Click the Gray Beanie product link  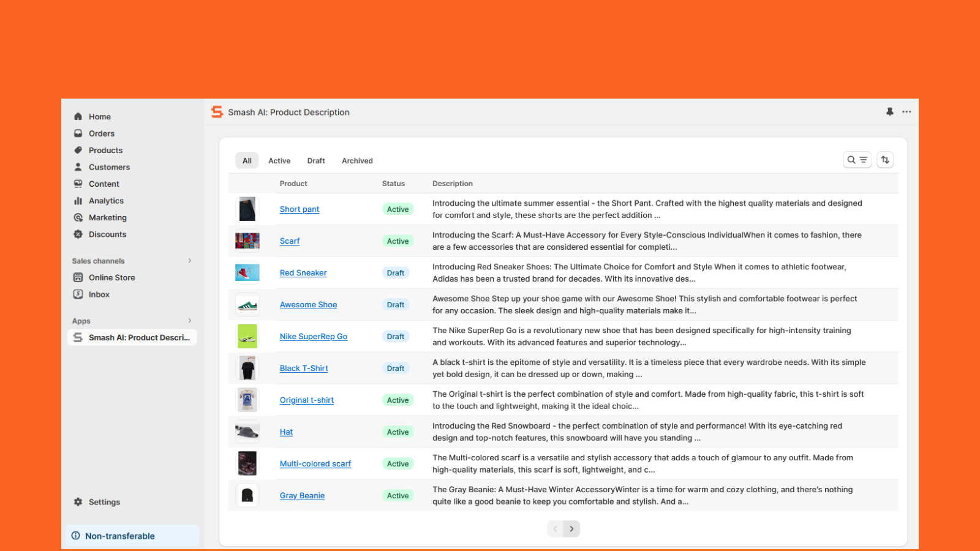(x=302, y=496)
